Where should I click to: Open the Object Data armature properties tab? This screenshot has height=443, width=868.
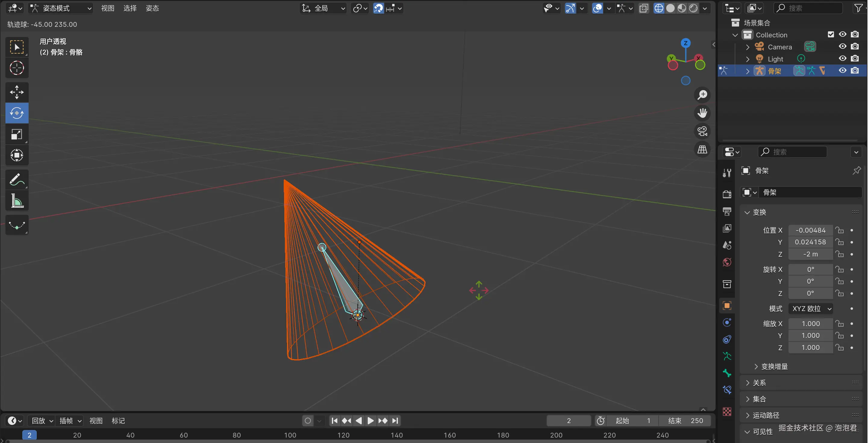[x=727, y=356]
